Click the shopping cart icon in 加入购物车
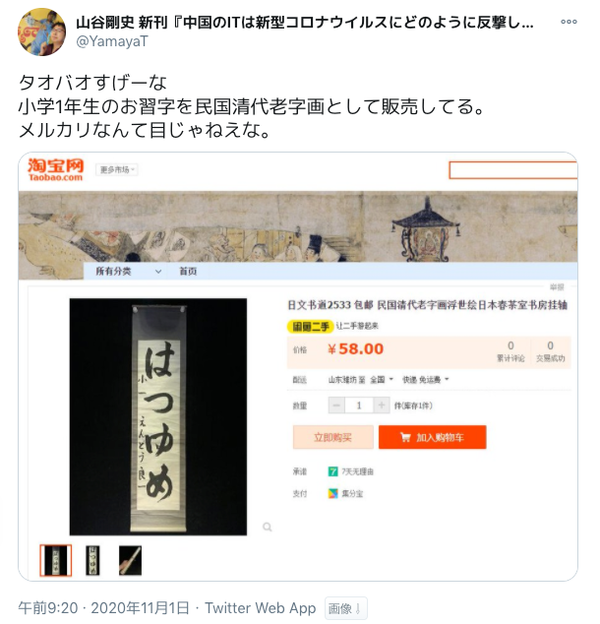 (405, 437)
